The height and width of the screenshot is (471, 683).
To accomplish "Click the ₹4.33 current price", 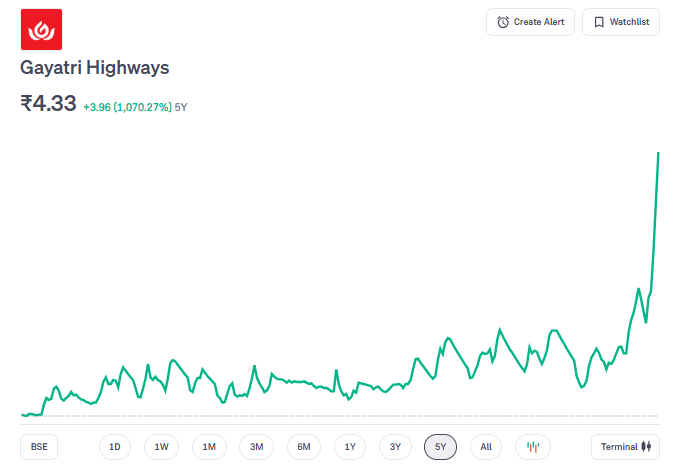I will [x=48, y=103].
